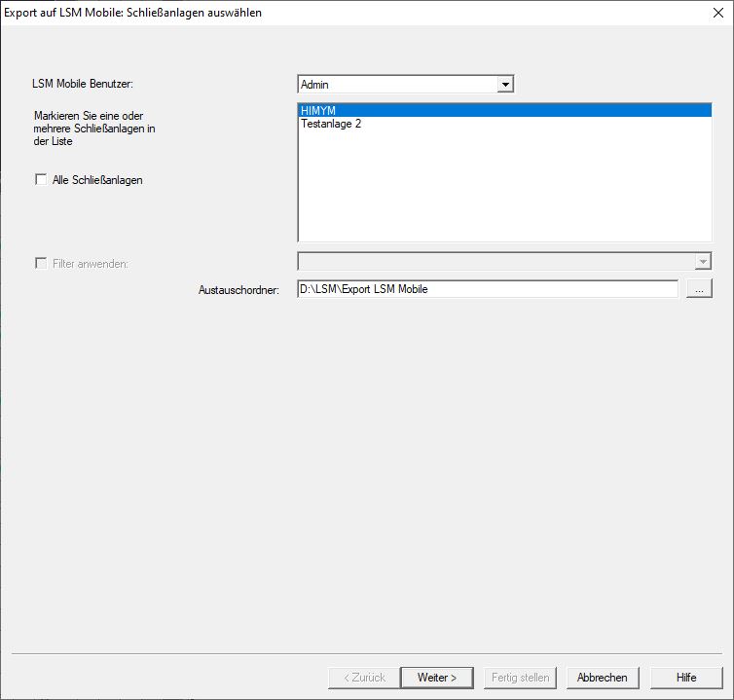Click the Alle Schließanlagen label text
The image size is (734, 700).
point(97,180)
